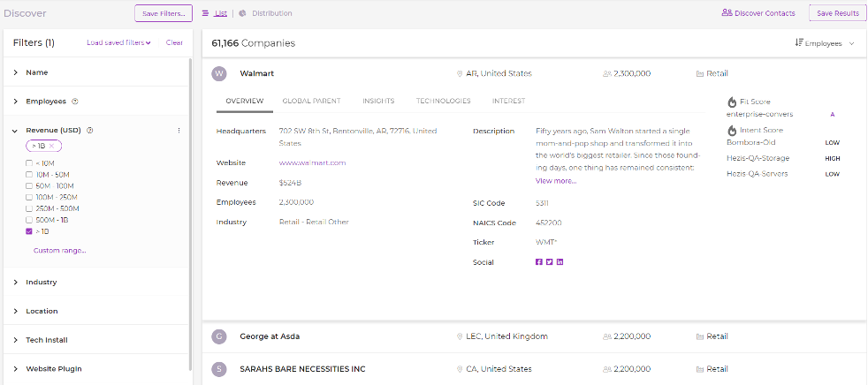Click the List view icon
This screenshot has width=868, height=385.
click(205, 13)
